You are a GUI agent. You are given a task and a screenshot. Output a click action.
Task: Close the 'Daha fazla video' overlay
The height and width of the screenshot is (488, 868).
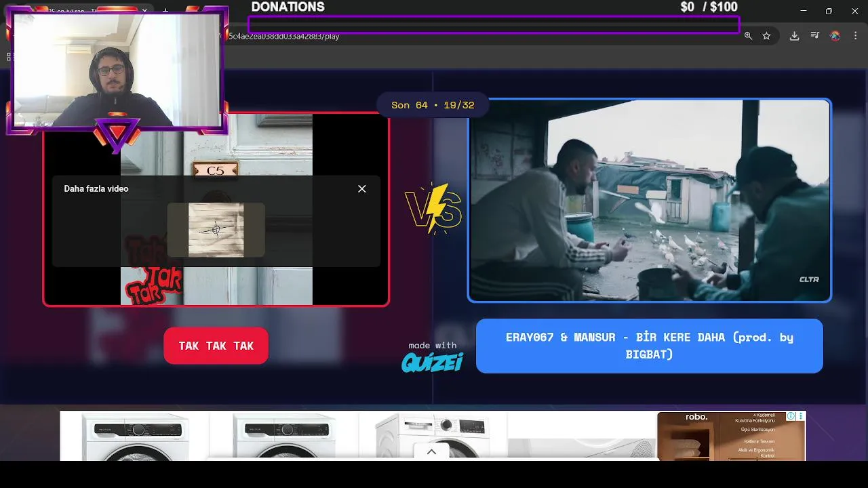point(362,189)
